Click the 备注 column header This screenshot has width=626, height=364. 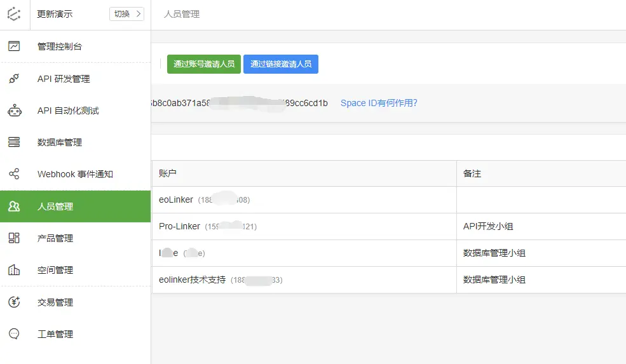pos(541,173)
